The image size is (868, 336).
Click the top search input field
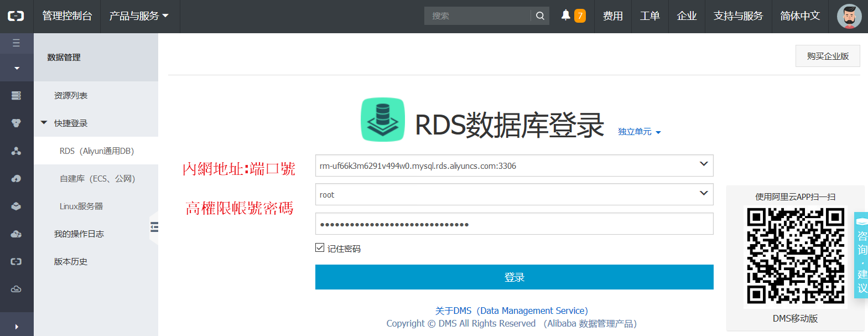[x=477, y=16]
